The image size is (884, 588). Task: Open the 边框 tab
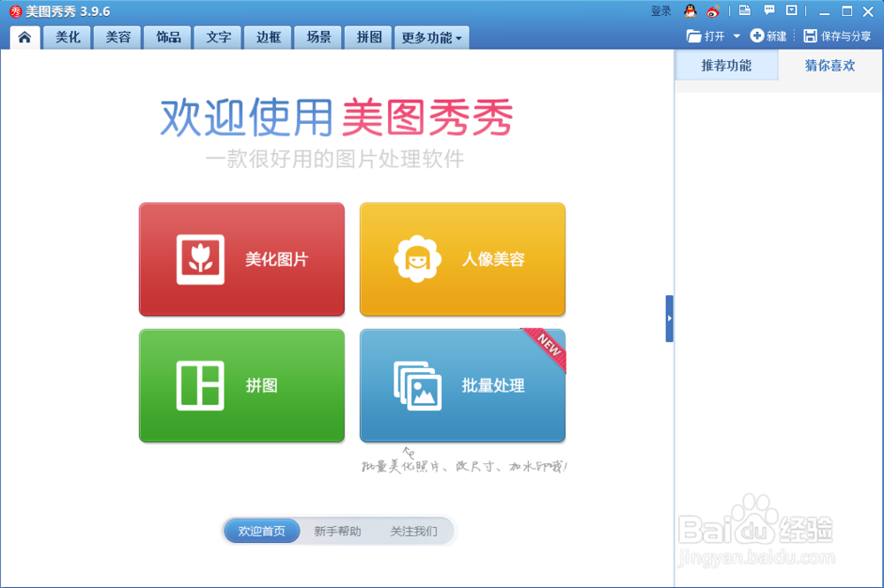[269, 37]
